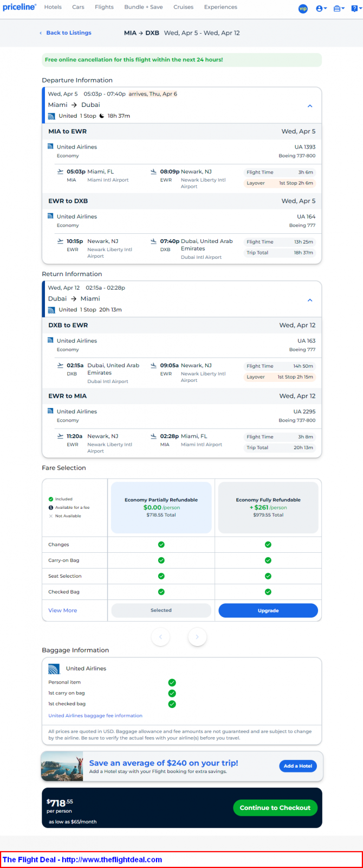Click Seat Selection checkmark under Fully Refundable
This screenshot has height=868, width=363.
click(x=268, y=576)
